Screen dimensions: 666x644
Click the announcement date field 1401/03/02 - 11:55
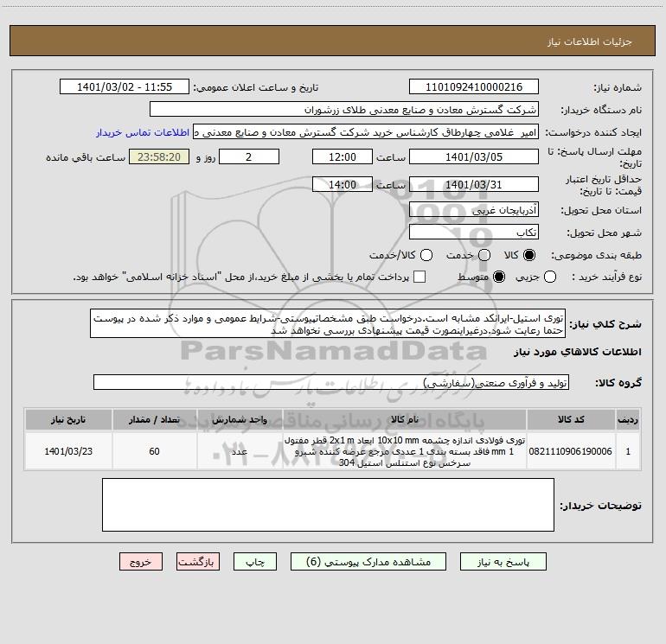125,87
